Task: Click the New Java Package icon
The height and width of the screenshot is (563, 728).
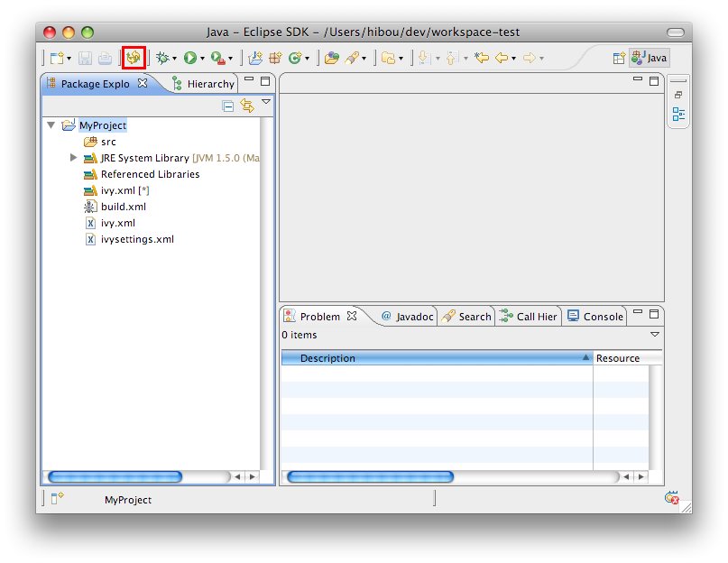Action: (256, 58)
